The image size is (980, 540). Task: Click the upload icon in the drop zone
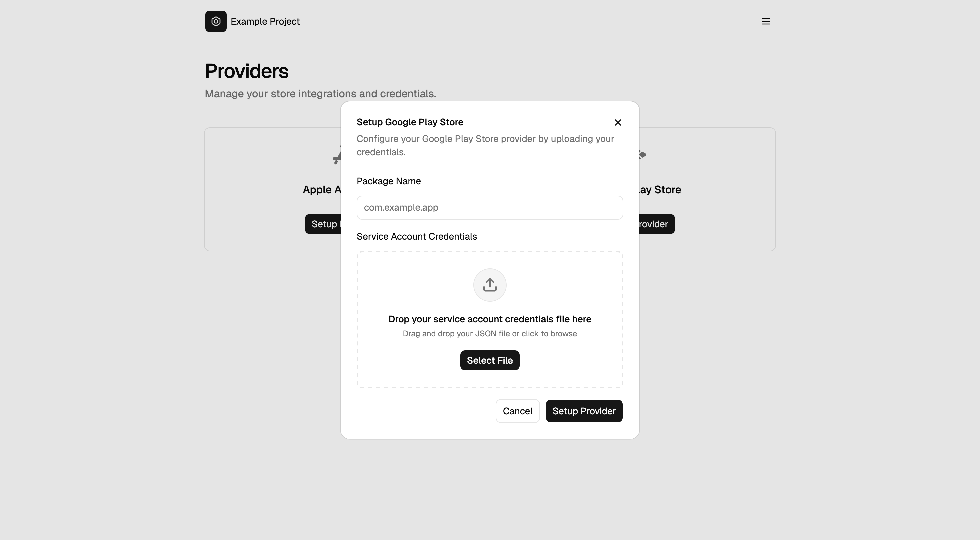(489, 285)
